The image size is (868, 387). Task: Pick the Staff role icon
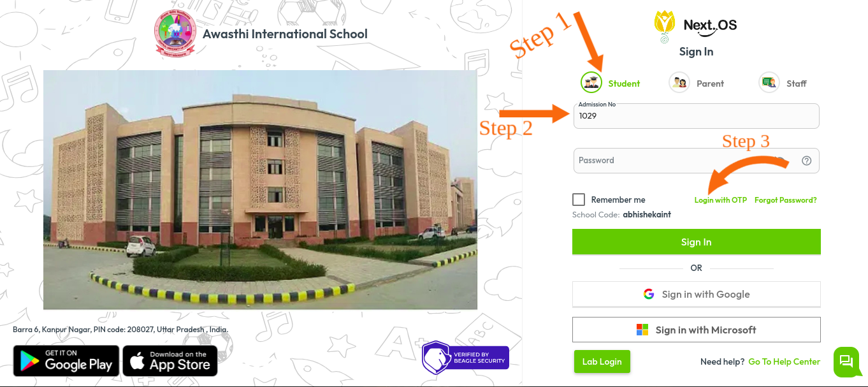[769, 83]
